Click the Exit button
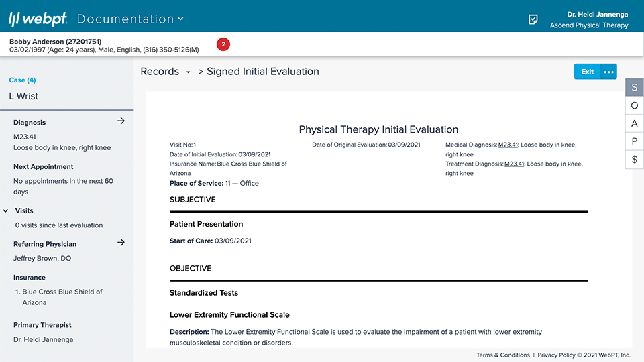This screenshot has width=644, height=362. tap(587, 72)
